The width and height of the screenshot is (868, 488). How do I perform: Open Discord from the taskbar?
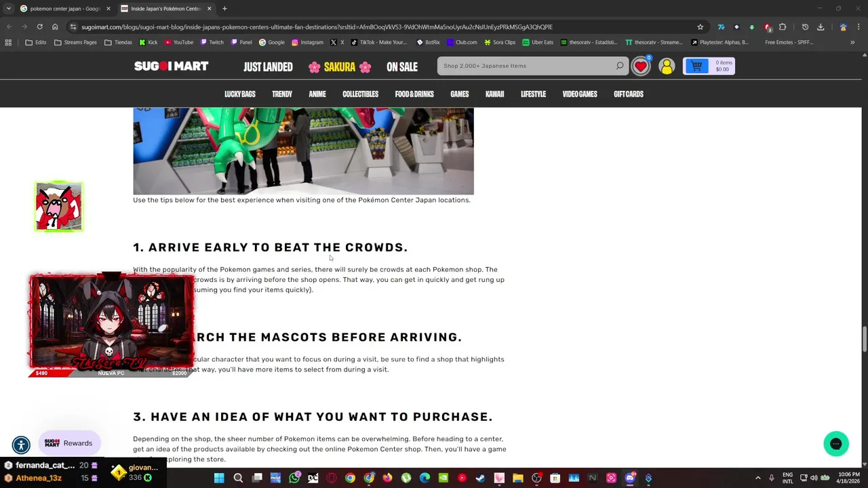point(630,479)
